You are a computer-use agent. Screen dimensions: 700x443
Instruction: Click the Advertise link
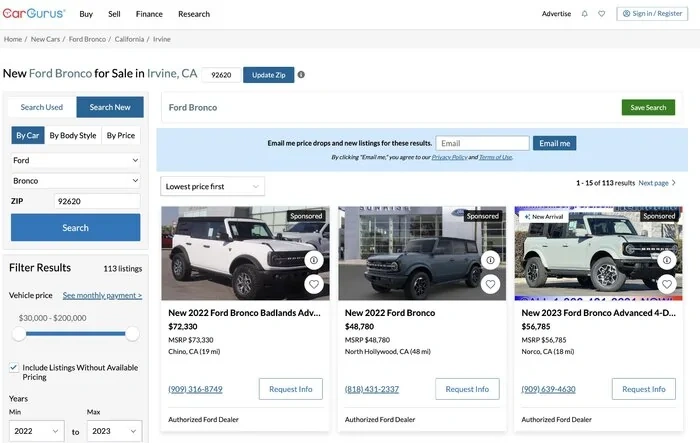(556, 14)
